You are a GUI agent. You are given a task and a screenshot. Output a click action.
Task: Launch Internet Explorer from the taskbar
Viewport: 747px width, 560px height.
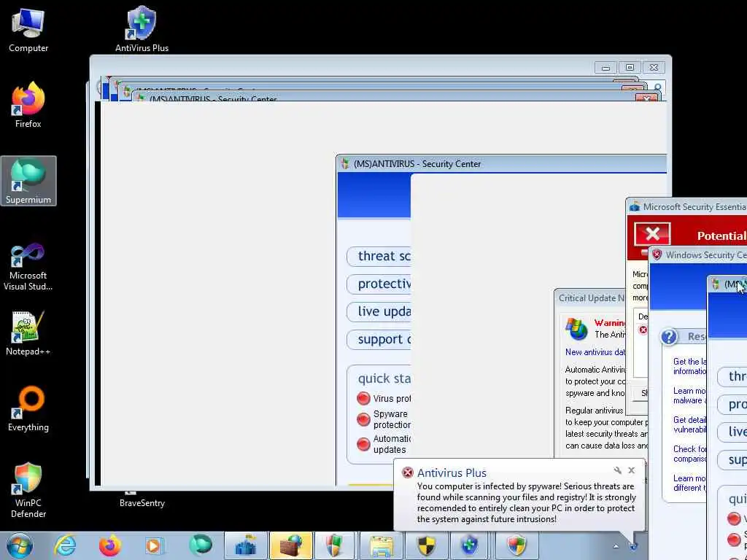tap(65, 545)
